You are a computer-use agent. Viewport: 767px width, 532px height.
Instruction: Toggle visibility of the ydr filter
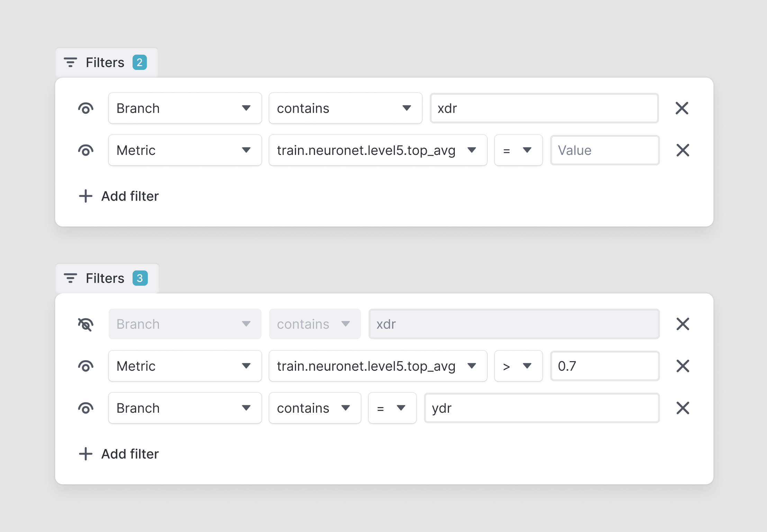coord(85,408)
